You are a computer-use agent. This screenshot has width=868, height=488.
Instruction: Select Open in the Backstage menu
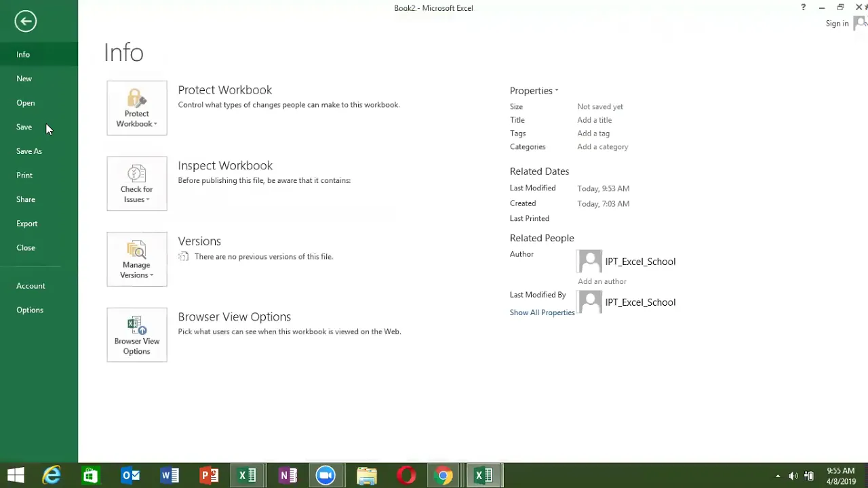click(x=39, y=103)
